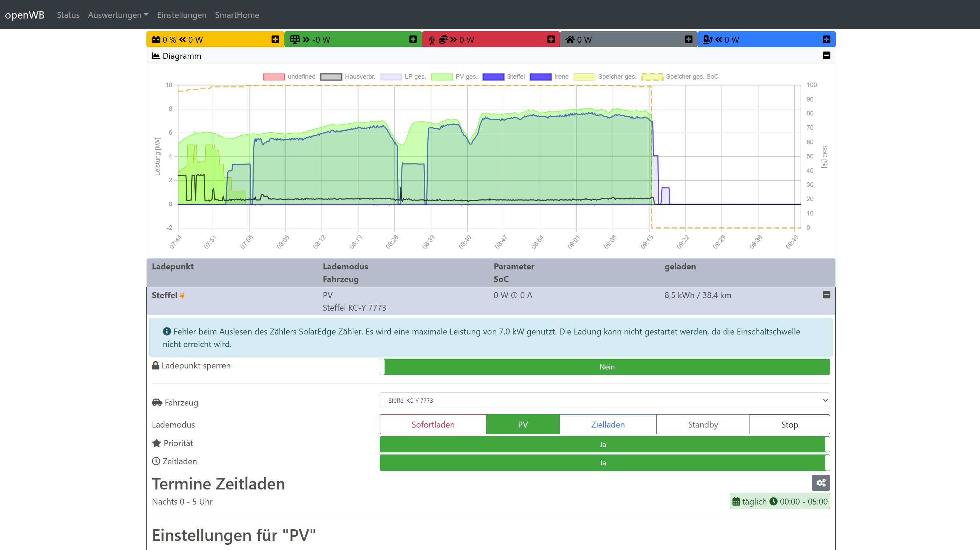Expand the blue charge point card
Screen dimensions: 980x550
coord(826,39)
